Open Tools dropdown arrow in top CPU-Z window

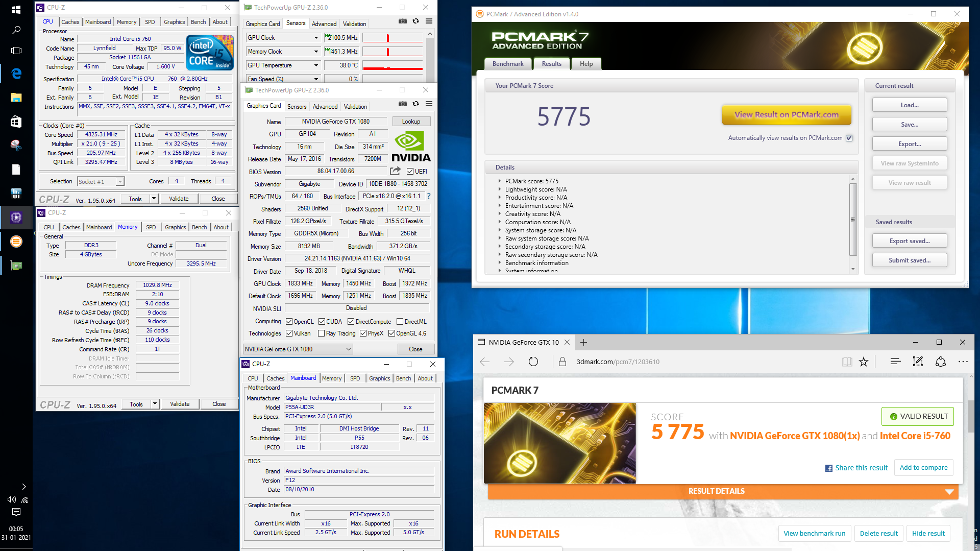(154, 199)
